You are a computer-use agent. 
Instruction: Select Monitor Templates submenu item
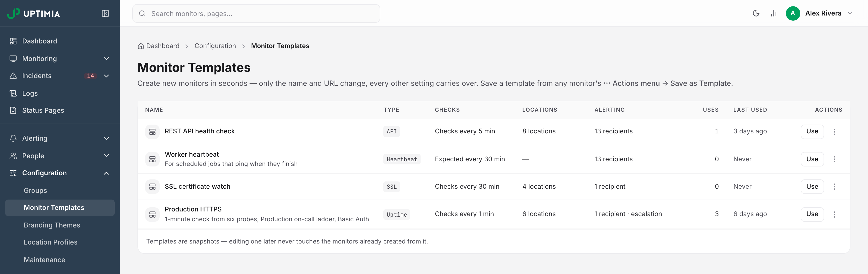[60, 208]
